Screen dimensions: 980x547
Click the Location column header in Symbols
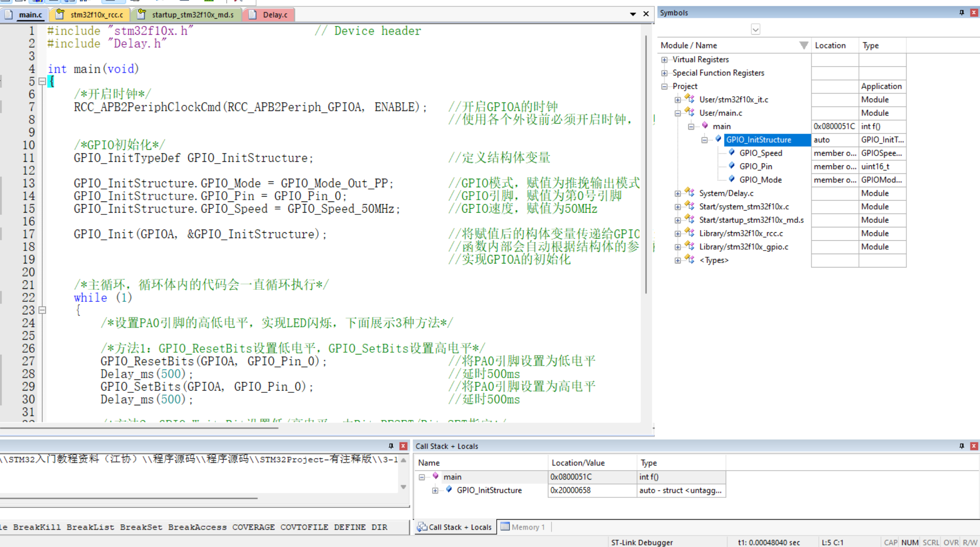(835, 45)
